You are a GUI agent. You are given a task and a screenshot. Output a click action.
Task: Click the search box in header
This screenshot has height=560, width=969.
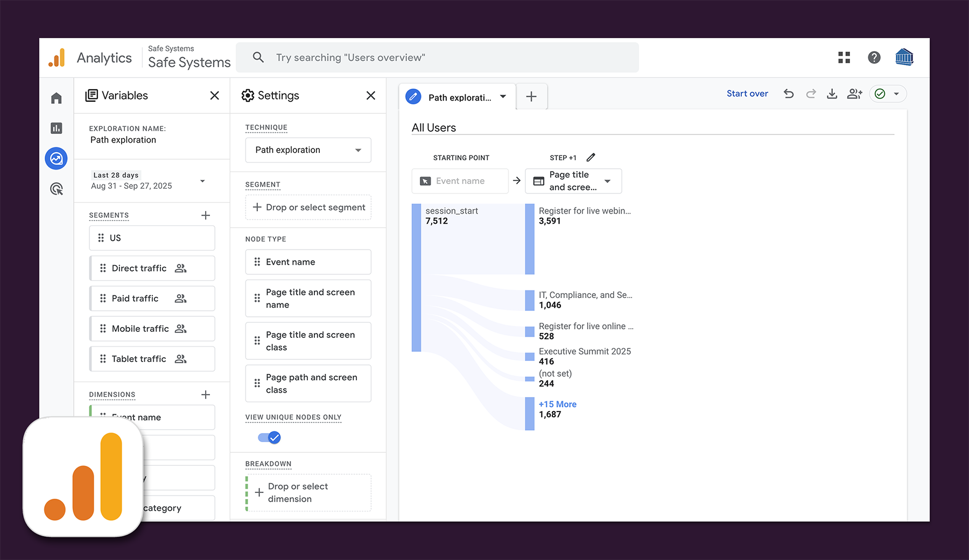click(437, 58)
